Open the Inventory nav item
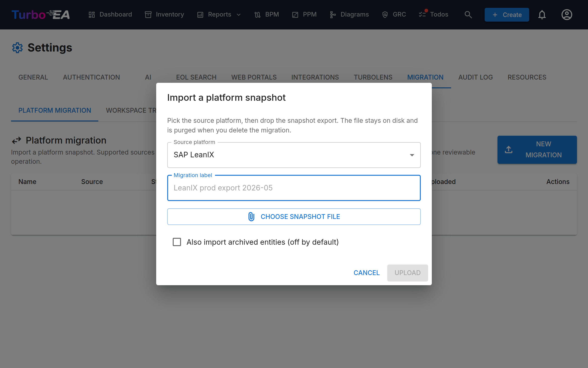Image resolution: width=588 pixels, height=368 pixels. tap(164, 14)
